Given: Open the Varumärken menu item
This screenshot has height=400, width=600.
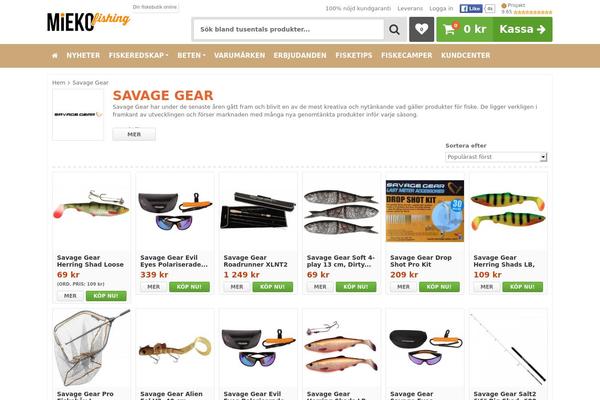Looking at the screenshot, I should pyautogui.click(x=239, y=56).
